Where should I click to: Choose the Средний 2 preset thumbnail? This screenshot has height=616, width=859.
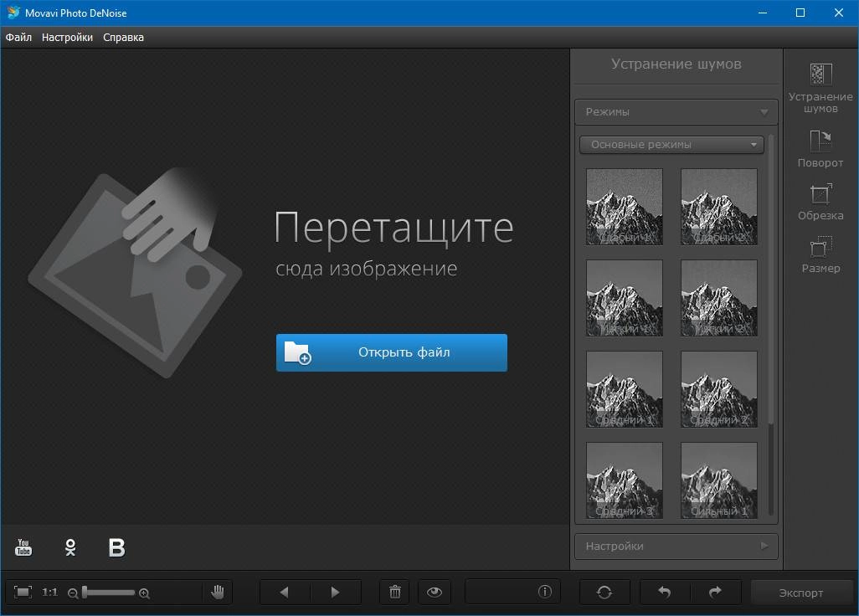pos(718,389)
